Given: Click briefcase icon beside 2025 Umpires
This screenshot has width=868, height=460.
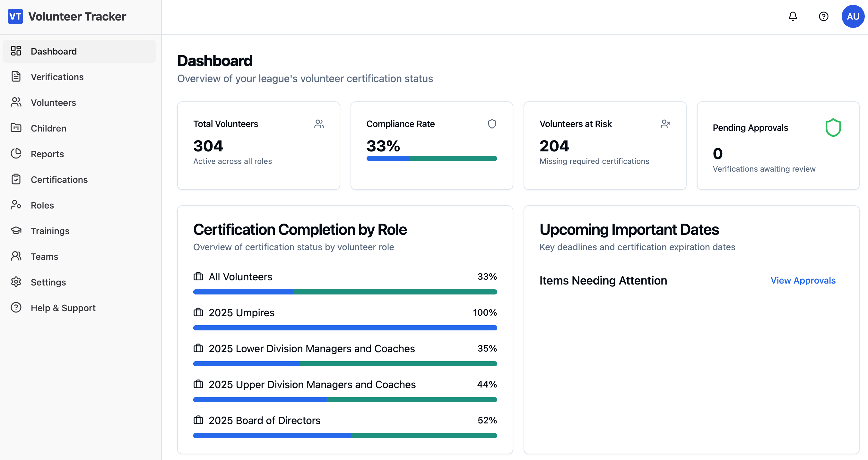Looking at the screenshot, I should pyautogui.click(x=198, y=312).
